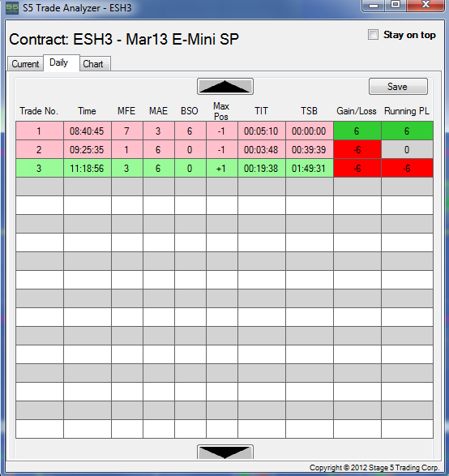Click the Gain/Loss column header

pos(357,111)
